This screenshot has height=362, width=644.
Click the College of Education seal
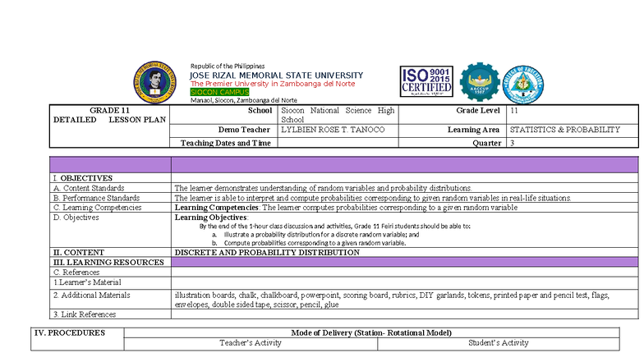[522, 85]
